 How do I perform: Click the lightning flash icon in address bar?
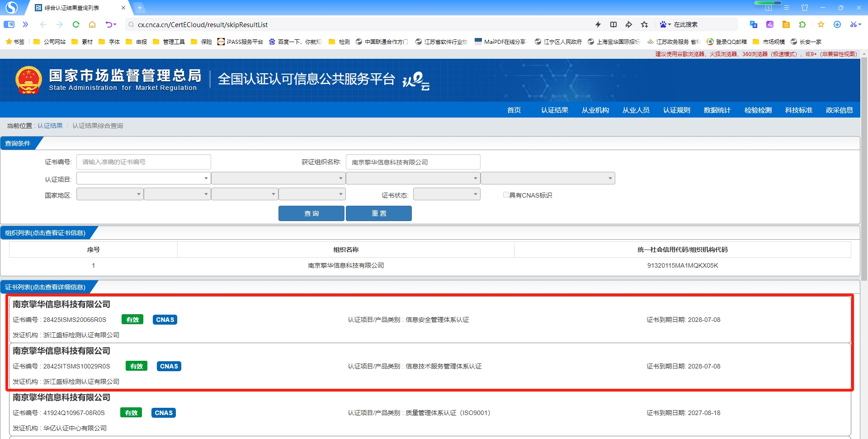pyautogui.click(x=597, y=24)
